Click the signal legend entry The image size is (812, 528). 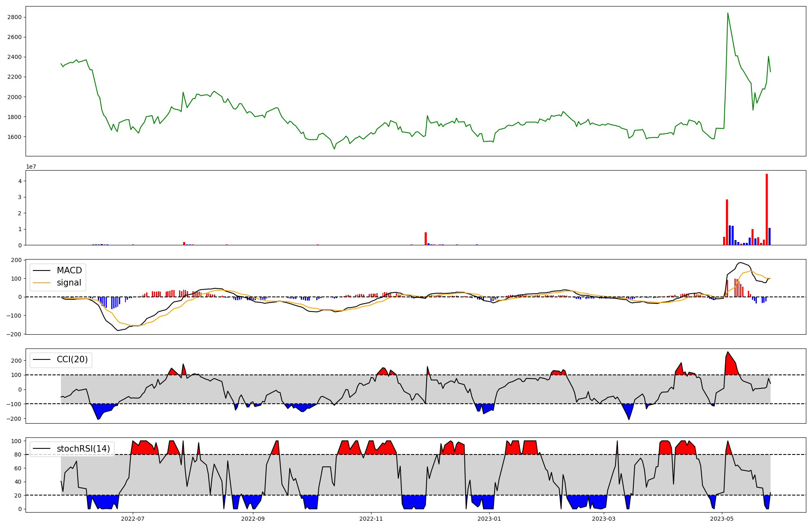click(x=69, y=283)
